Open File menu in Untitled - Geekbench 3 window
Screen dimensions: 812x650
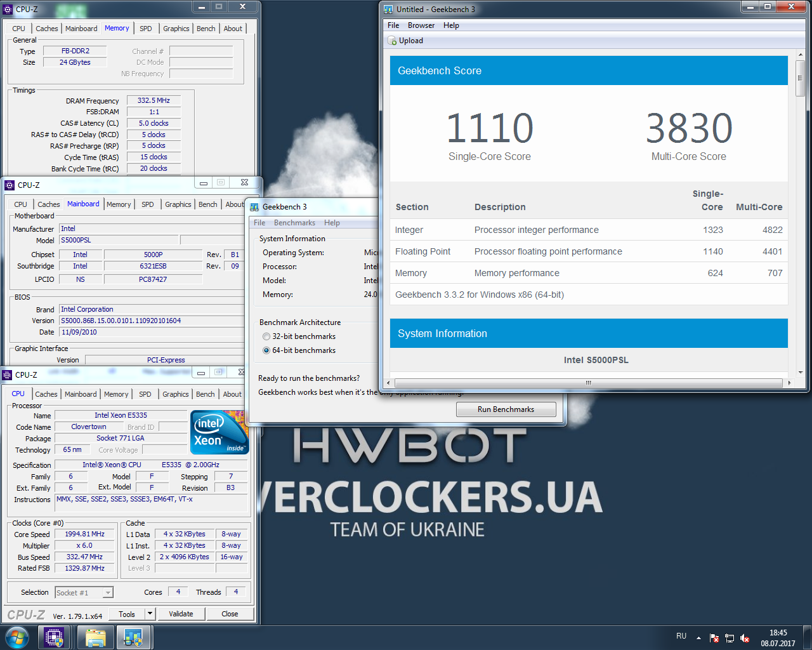click(393, 25)
